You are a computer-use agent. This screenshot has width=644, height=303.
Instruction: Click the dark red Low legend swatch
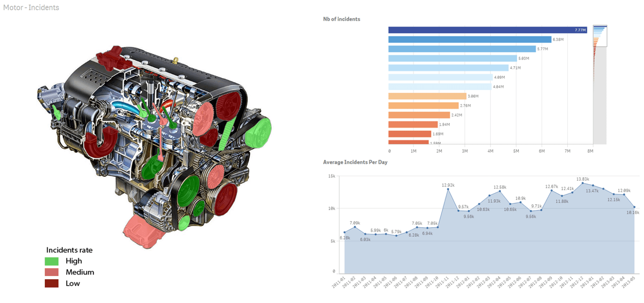[x=52, y=284]
